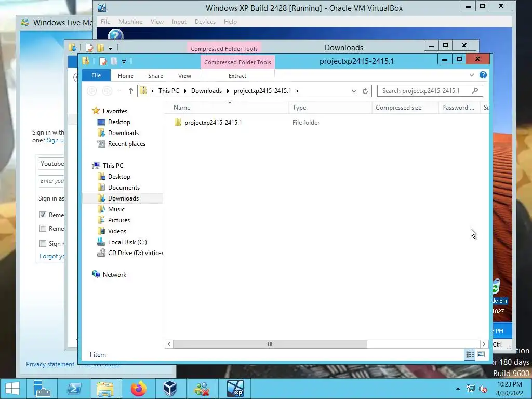Click the horizontal scrollbar thumb in file list
Screen dimensions: 532x399
(x=270, y=344)
